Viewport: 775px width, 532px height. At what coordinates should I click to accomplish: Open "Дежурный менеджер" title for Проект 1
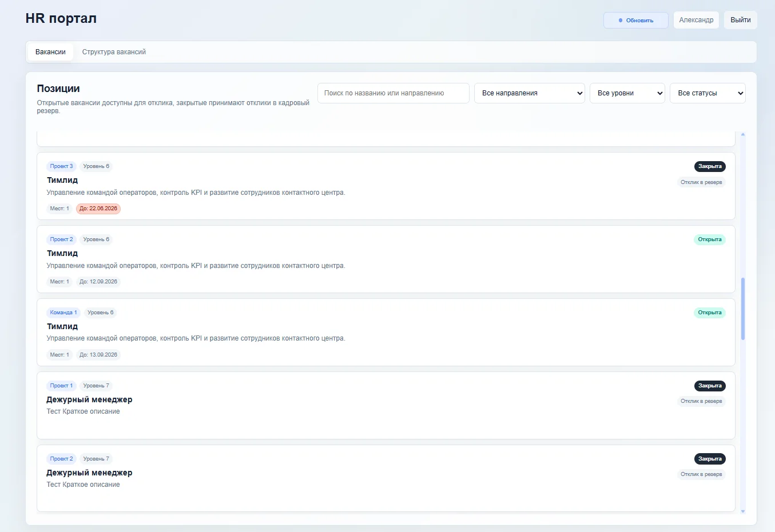click(89, 399)
